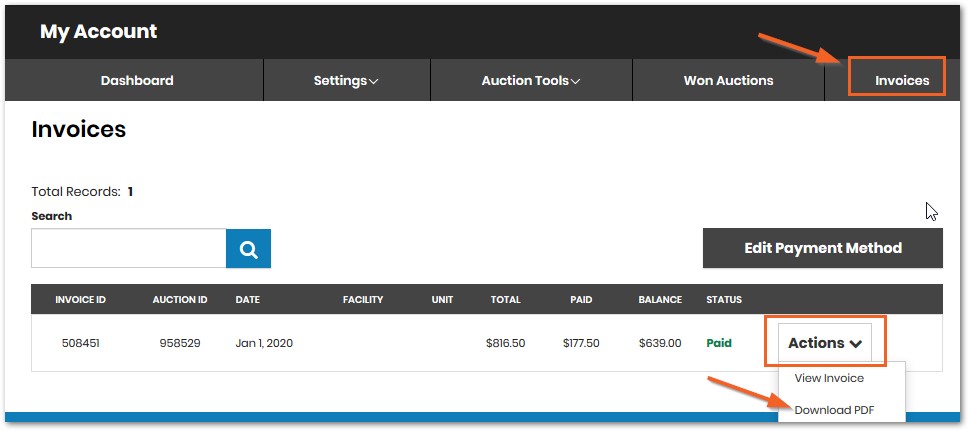Screen dimensions: 969x431
Task: Sort by the Facility column header
Action: click(363, 299)
